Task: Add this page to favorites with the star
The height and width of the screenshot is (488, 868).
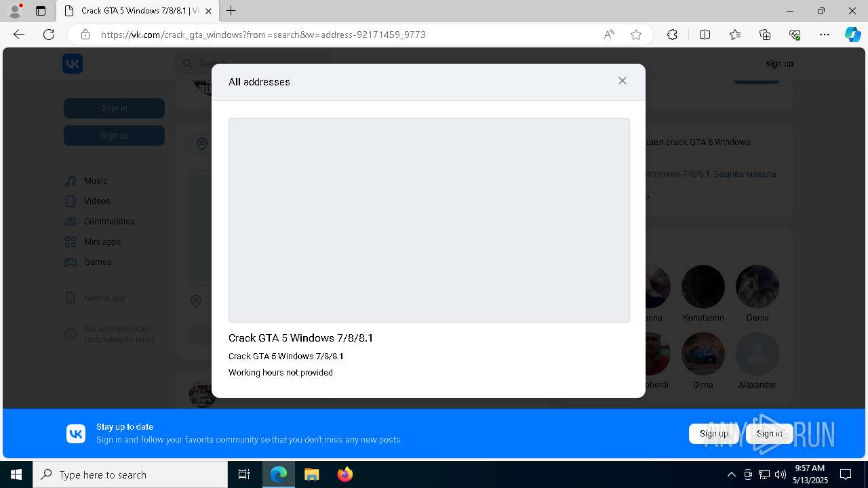Action: (636, 35)
